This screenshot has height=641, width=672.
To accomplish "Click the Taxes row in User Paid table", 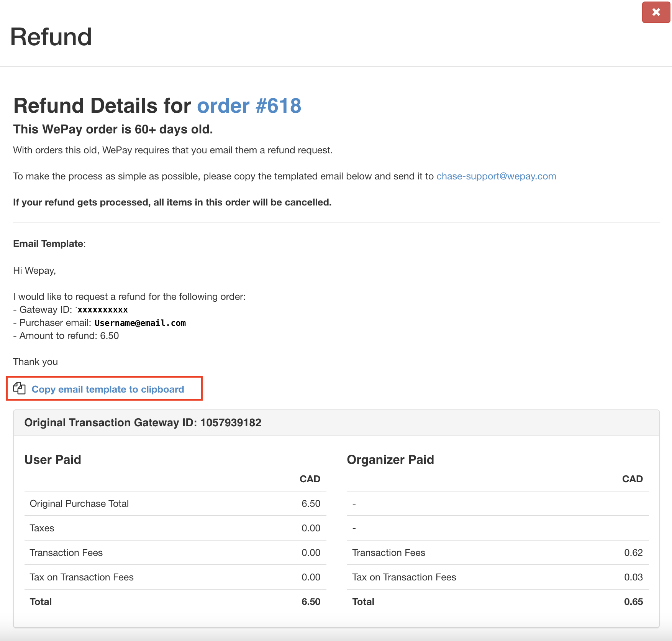I will click(x=42, y=528).
